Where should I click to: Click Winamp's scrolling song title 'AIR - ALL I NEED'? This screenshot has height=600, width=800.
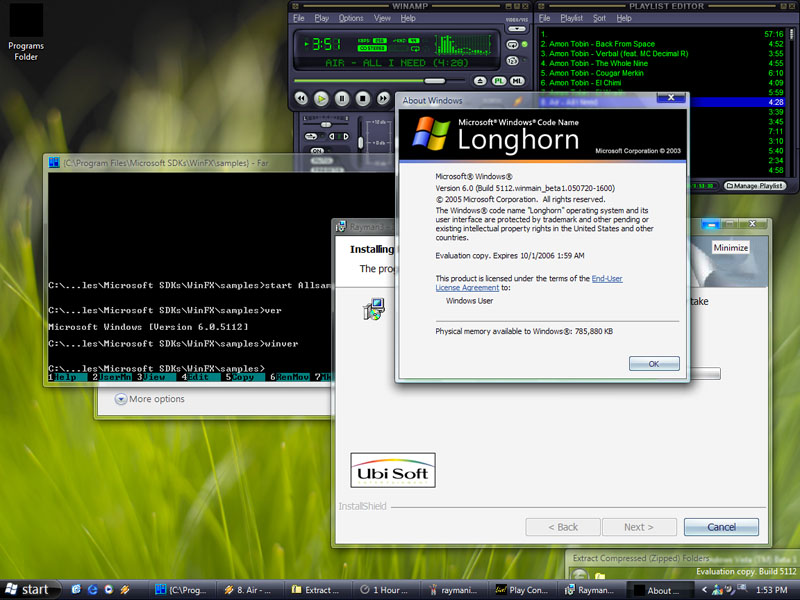tap(396, 63)
